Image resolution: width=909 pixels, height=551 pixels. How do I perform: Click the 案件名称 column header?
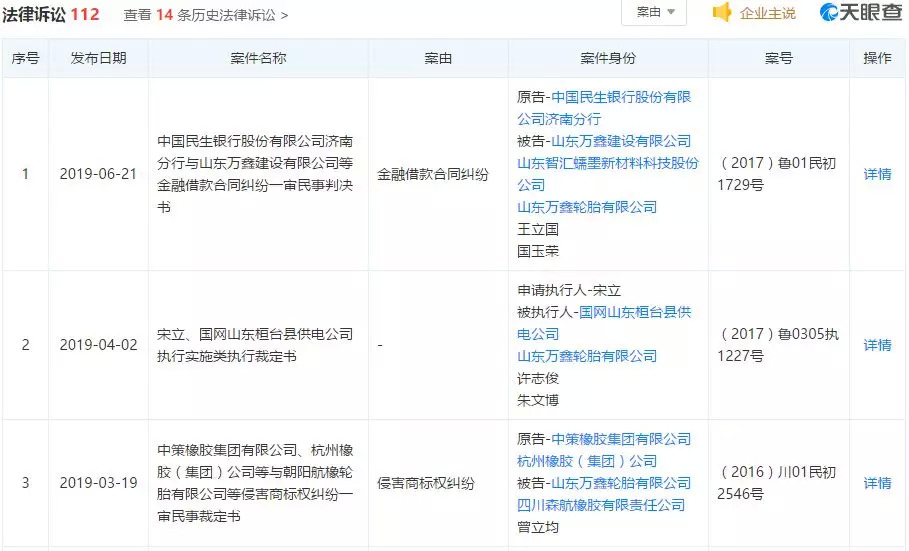258,58
